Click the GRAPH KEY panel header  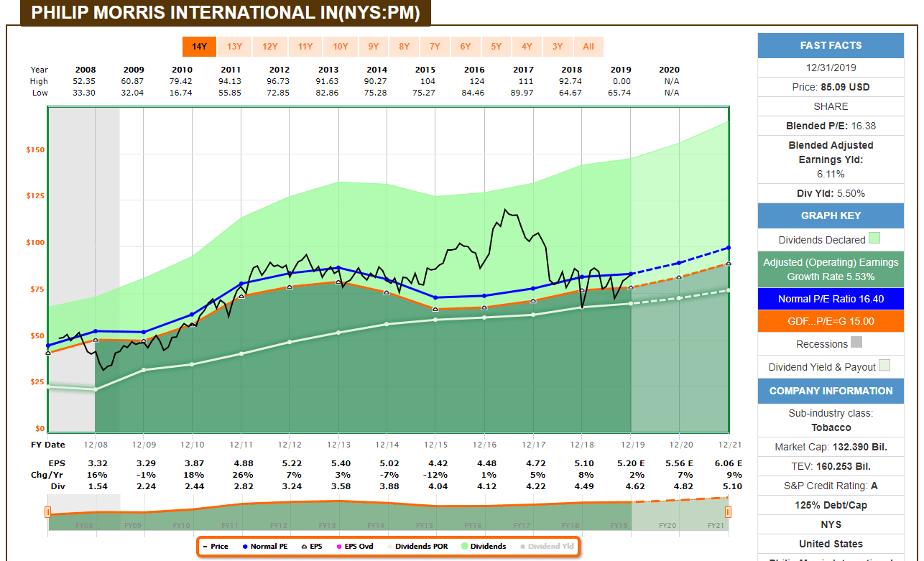point(831,215)
